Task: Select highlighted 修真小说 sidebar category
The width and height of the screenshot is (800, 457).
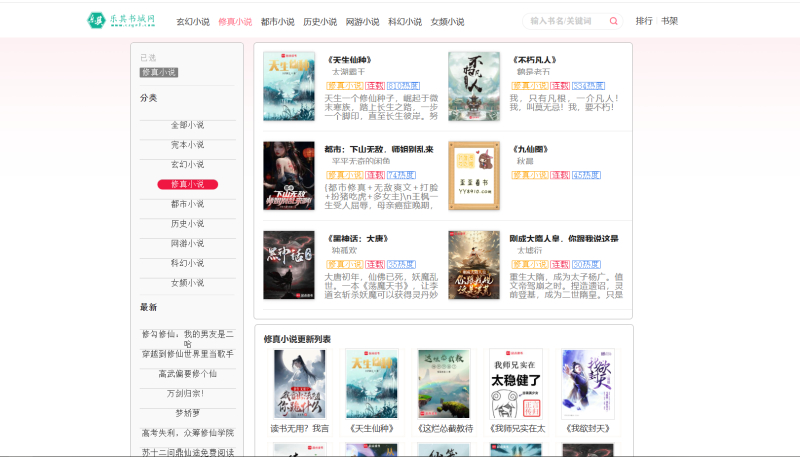Action: point(188,184)
